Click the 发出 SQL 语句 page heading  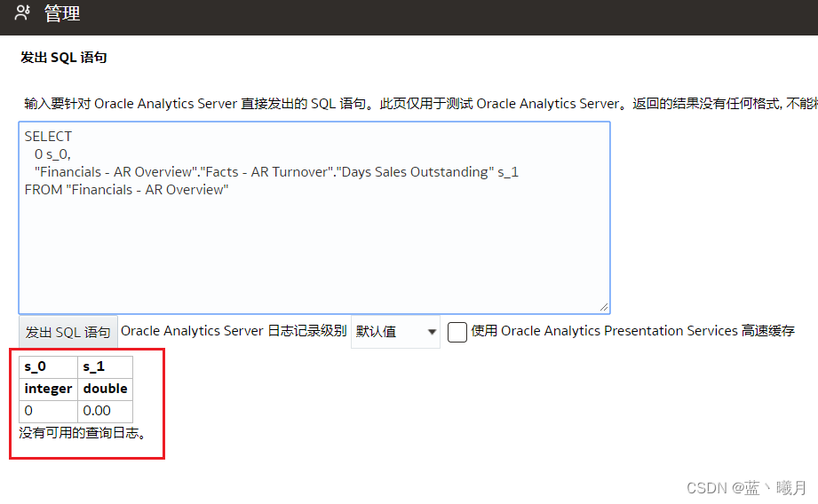point(64,58)
